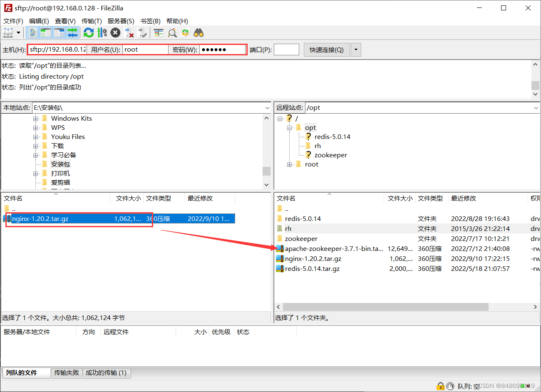Viewport: 541px width, 392px height.
Task: Reconnect to the last server
Action: pos(142,32)
